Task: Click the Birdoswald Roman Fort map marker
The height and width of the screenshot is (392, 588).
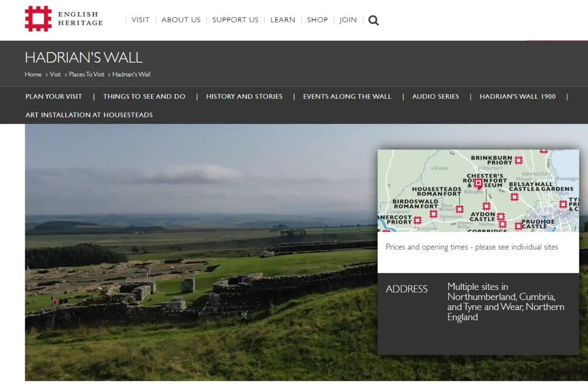Action: [434, 214]
